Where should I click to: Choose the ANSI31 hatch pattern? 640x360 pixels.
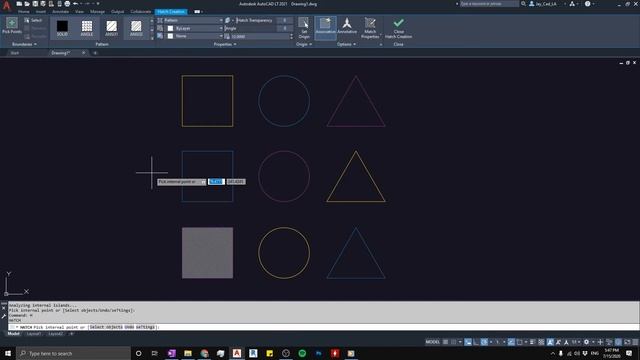[111, 28]
